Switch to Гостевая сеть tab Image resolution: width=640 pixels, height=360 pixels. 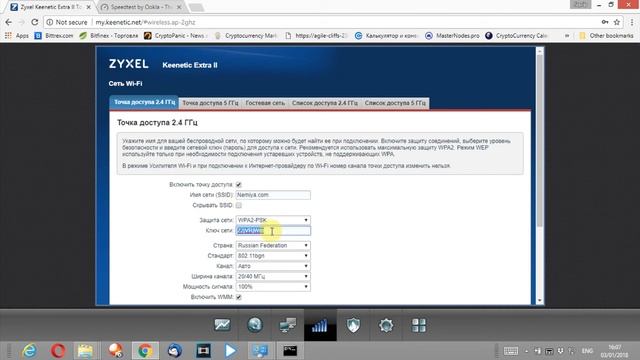tap(265, 103)
